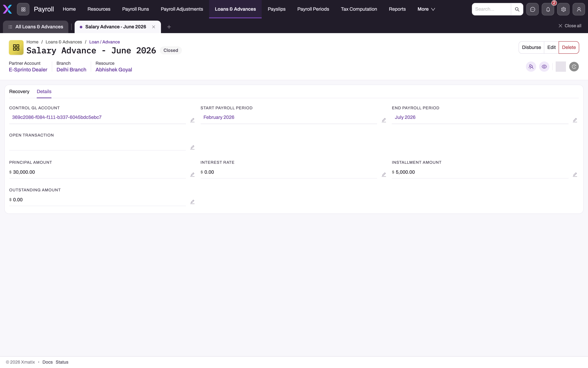The image size is (588, 368).
Task: Switch to the Recovery tab
Action: point(19,91)
